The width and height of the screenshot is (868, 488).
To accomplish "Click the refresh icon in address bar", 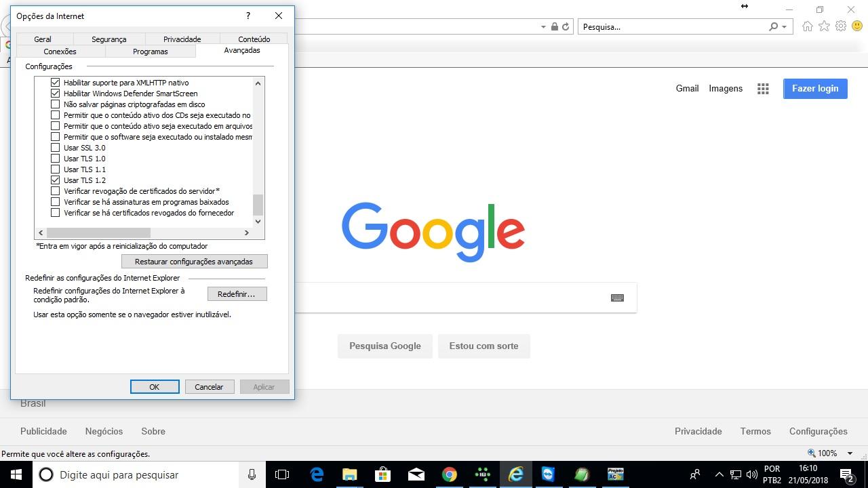I will (x=565, y=27).
